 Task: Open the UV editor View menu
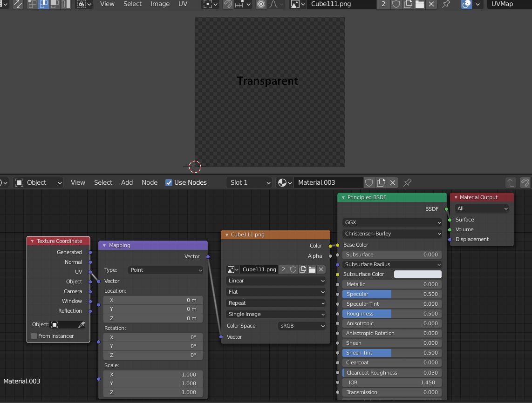(x=107, y=4)
